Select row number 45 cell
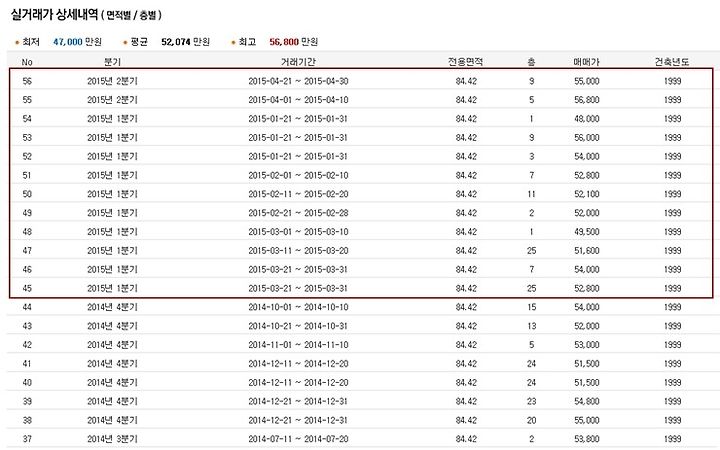Viewport: 720px width, 450px height. pos(27,288)
